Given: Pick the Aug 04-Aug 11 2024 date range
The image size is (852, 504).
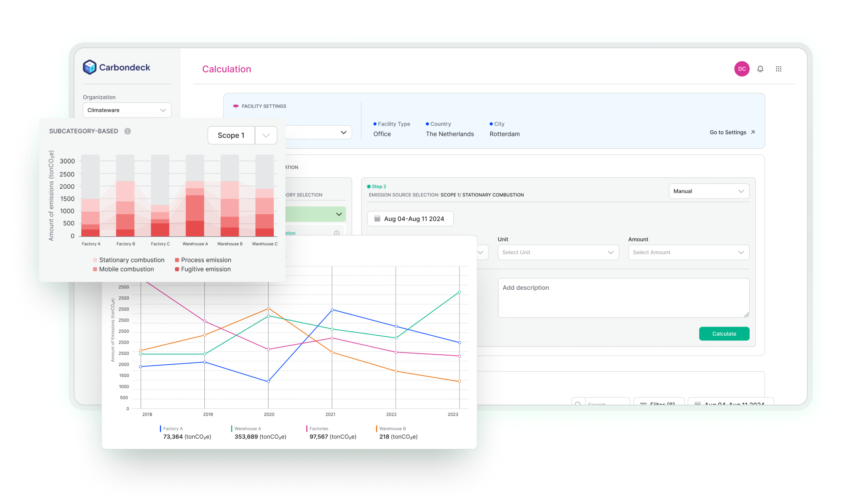Looking at the screenshot, I should (410, 219).
